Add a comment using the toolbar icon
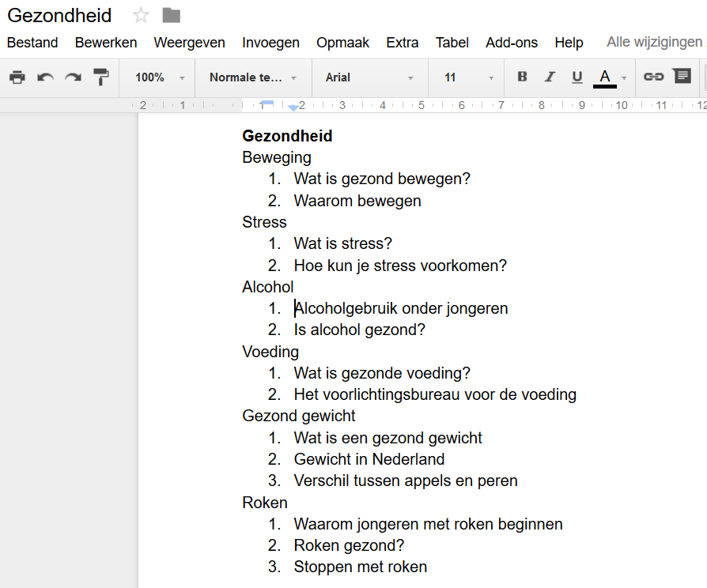Screen dimensions: 707x588 (682, 76)
